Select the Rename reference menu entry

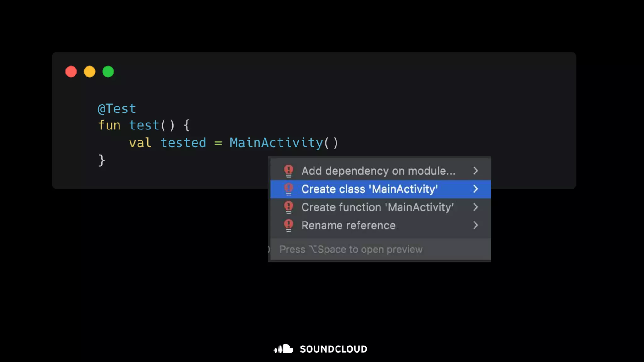tap(348, 226)
